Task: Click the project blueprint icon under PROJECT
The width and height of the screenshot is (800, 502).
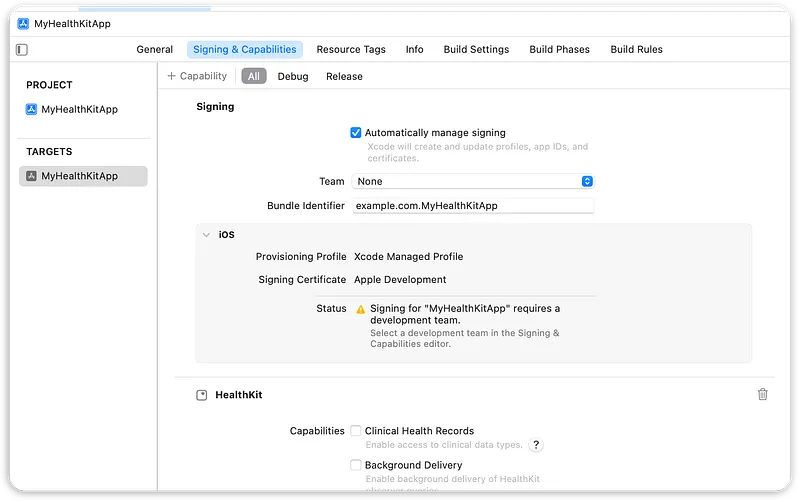Action: coord(32,110)
